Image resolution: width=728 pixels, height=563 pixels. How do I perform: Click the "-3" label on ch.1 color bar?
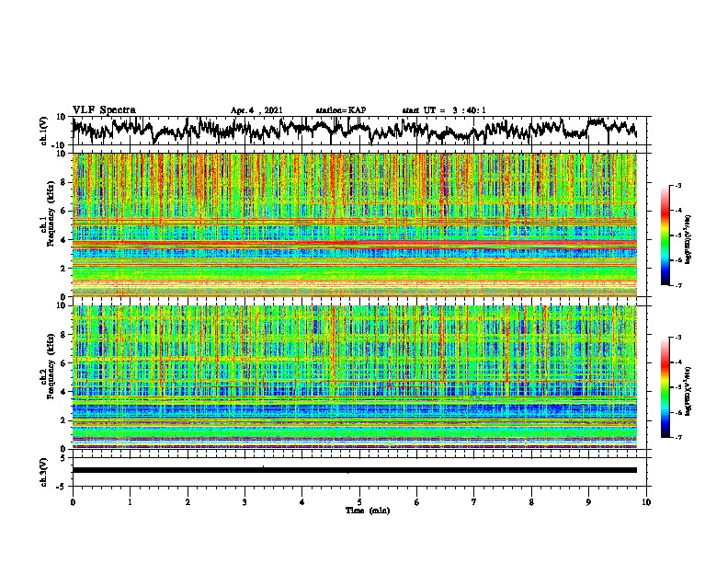(677, 186)
